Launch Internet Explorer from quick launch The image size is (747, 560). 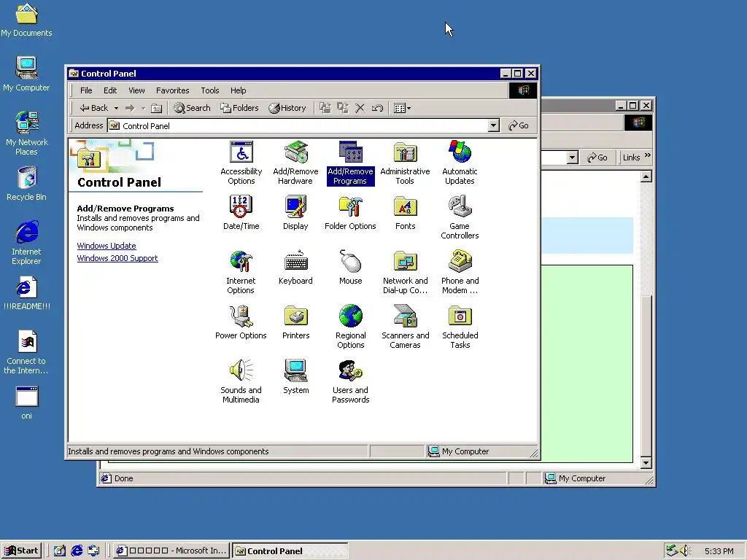[x=77, y=551]
